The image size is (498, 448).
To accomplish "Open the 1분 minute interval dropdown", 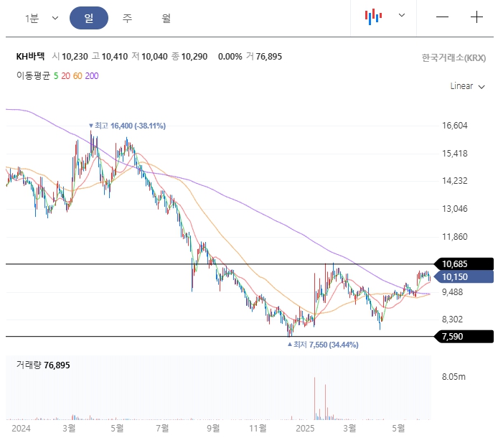I will point(42,18).
